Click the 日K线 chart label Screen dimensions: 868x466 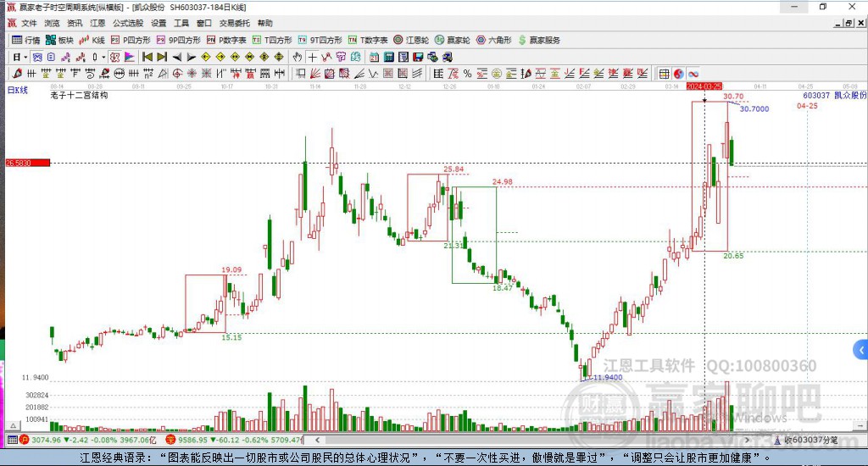point(18,90)
